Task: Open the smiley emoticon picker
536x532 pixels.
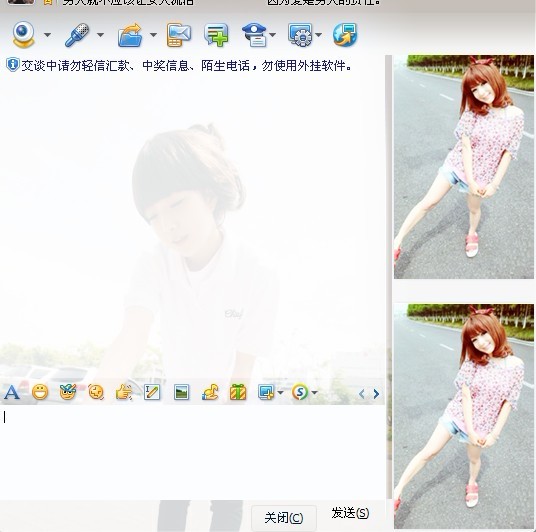Action: point(40,392)
